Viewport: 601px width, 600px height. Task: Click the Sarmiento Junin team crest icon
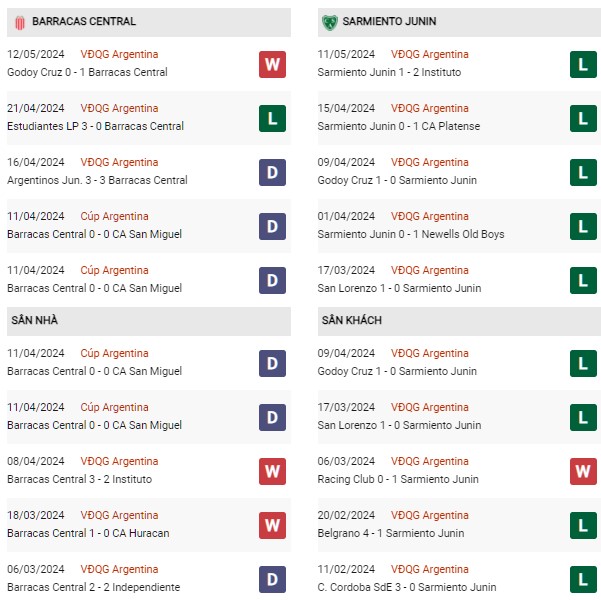tap(329, 21)
